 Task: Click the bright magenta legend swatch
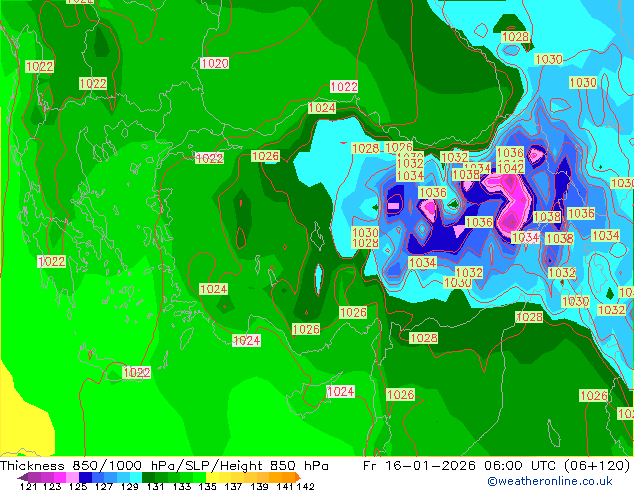point(60,477)
